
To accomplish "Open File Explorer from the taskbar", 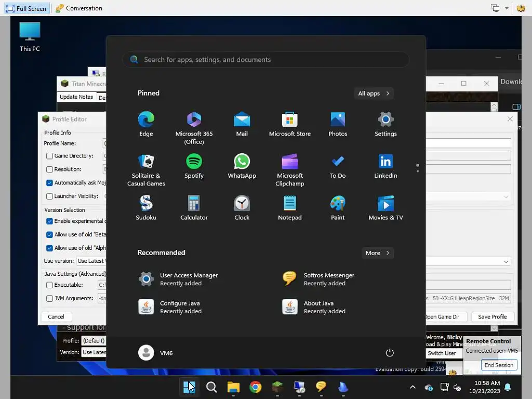I will (x=233, y=387).
